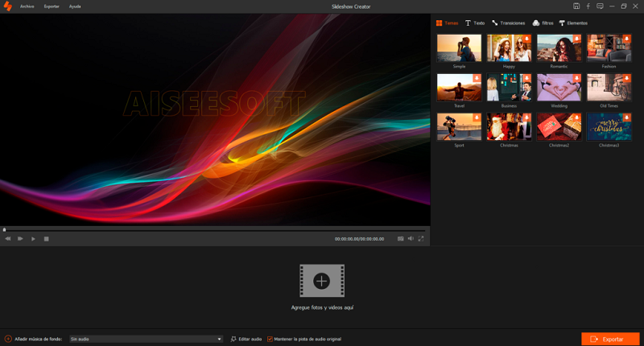Select the Travel theme thumbnail

(x=459, y=88)
